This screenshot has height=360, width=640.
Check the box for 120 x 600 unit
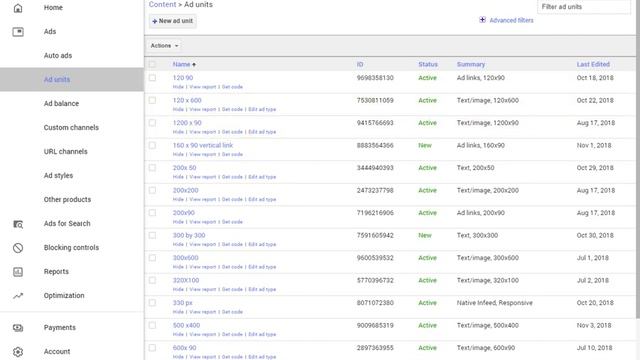152,100
